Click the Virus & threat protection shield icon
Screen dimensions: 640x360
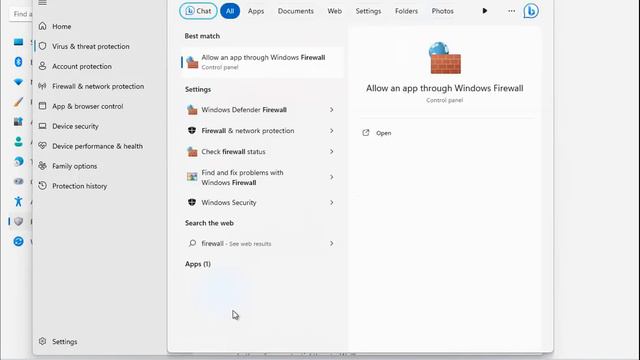(x=42, y=46)
